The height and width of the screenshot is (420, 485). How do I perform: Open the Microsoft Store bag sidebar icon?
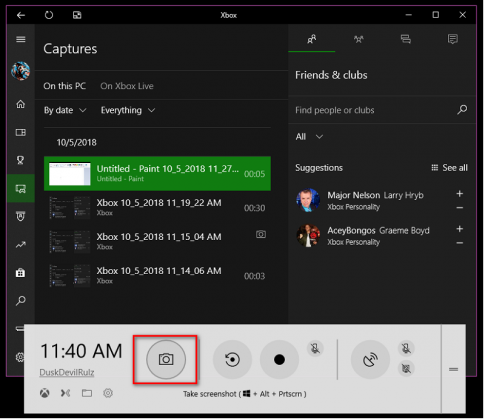pyautogui.click(x=21, y=273)
